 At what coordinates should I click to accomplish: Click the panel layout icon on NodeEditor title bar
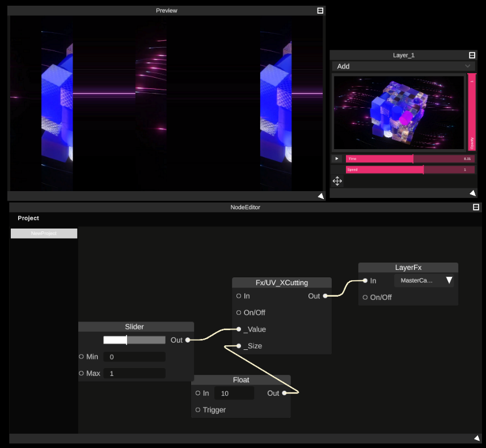click(x=475, y=207)
